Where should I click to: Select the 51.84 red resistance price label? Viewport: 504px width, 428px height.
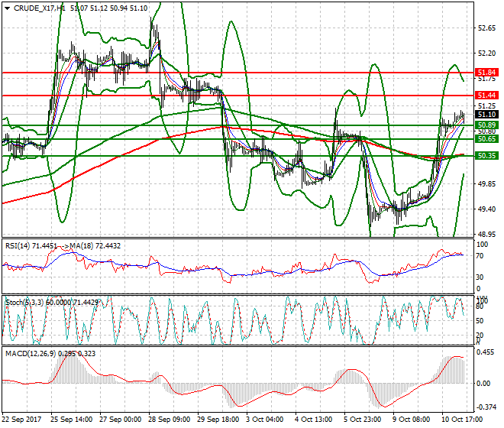pos(486,72)
